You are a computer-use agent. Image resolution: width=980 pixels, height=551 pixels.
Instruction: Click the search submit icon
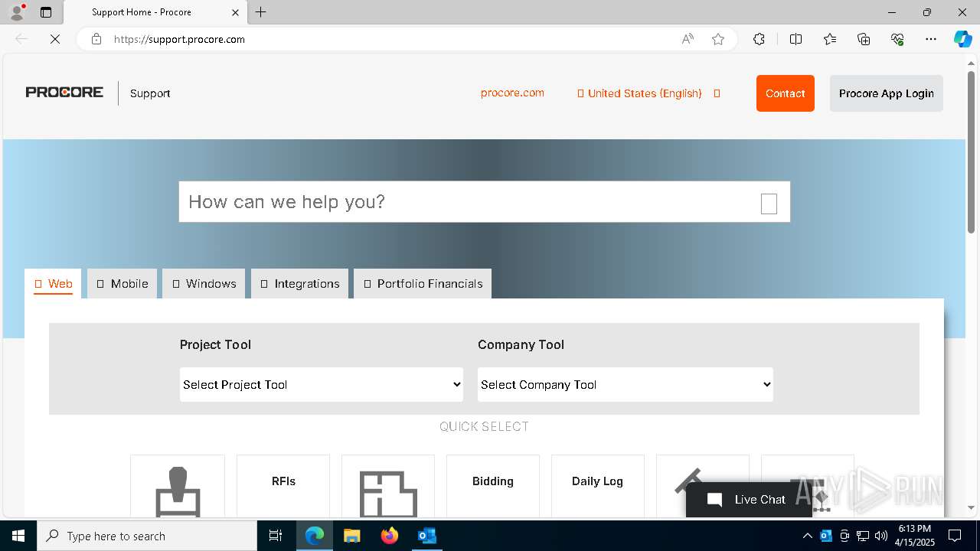point(769,204)
